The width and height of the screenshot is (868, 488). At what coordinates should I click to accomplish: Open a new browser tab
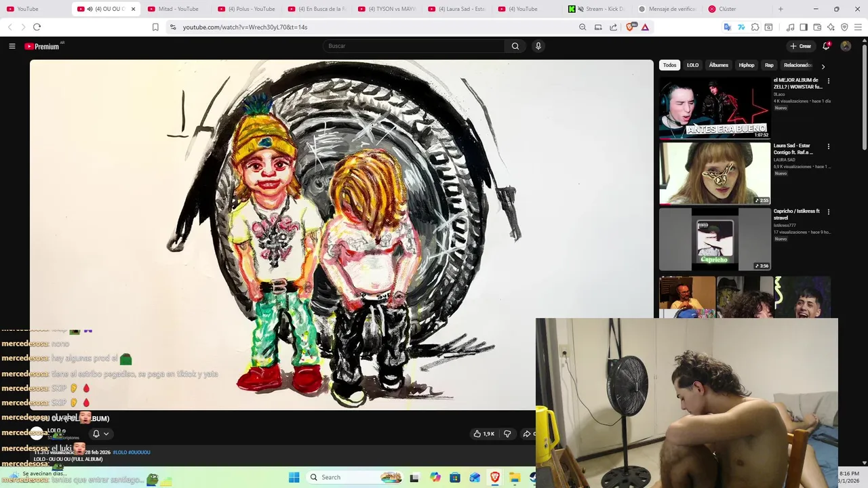tap(781, 9)
